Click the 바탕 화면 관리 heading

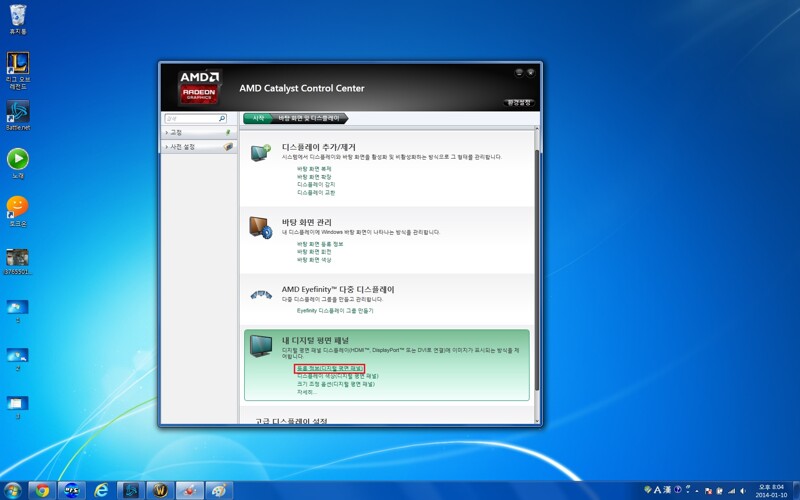(x=307, y=222)
